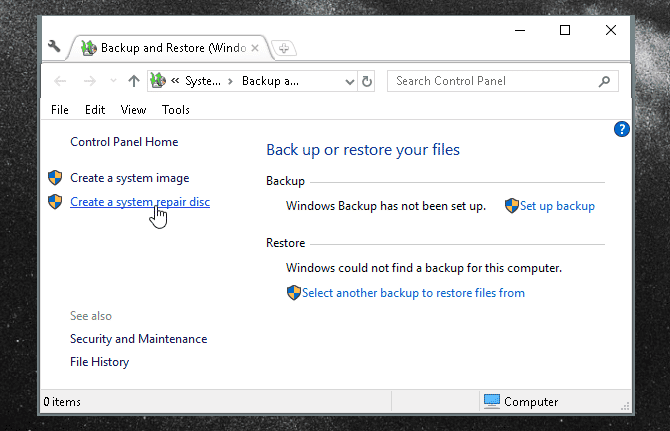Click Set up backup link
The image size is (670, 431).
(557, 206)
